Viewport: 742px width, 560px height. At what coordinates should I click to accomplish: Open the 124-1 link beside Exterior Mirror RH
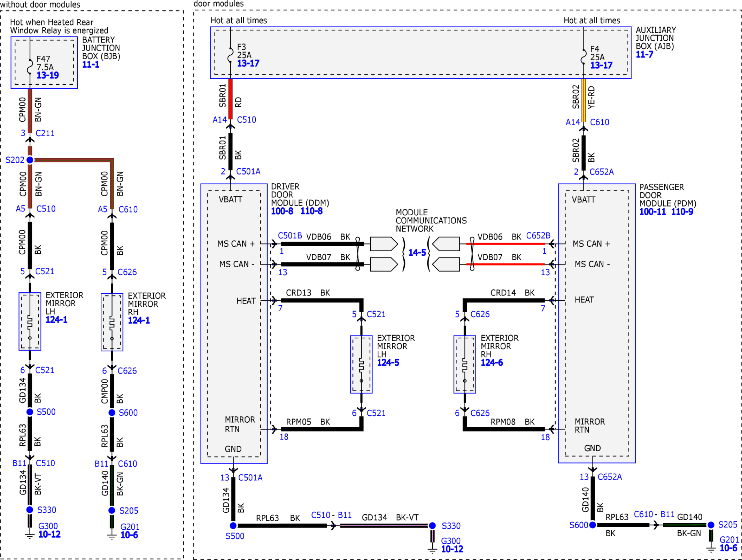pos(139,321)
